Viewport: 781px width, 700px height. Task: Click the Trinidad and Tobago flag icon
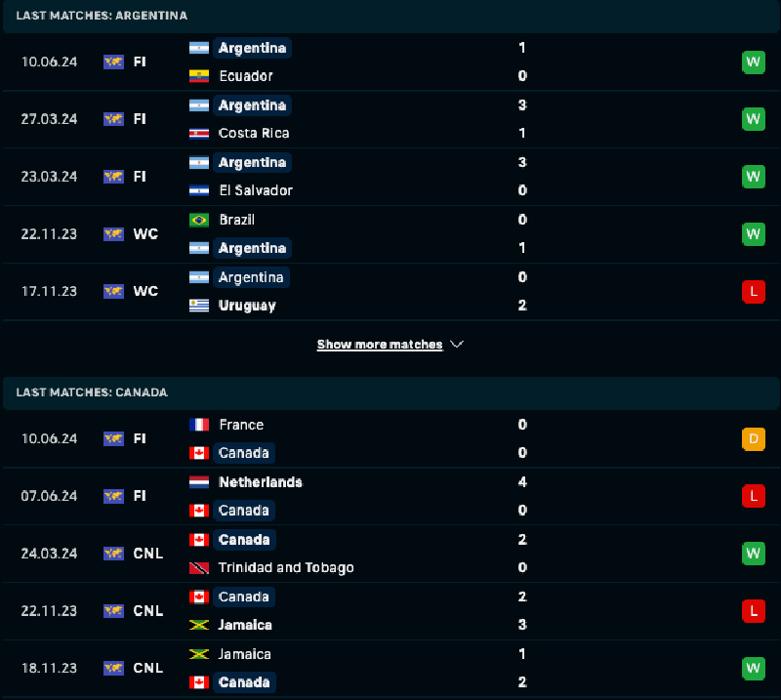[199, 567]
